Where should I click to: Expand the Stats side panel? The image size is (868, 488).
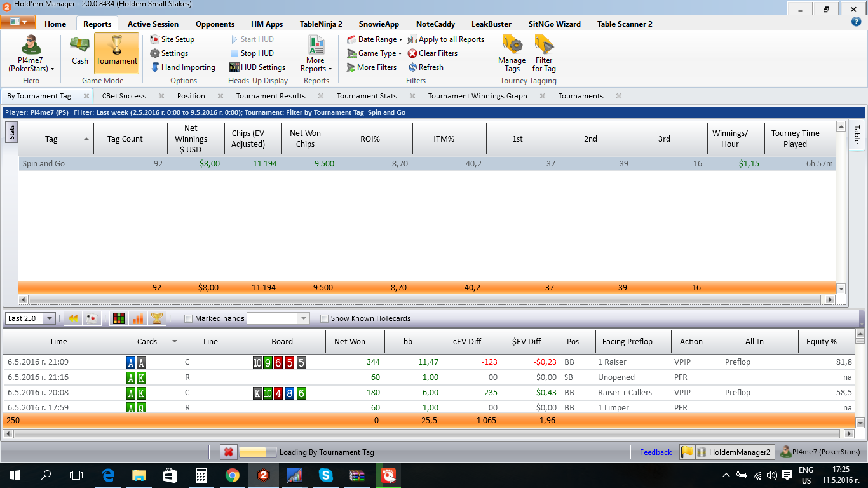[11, 132]
